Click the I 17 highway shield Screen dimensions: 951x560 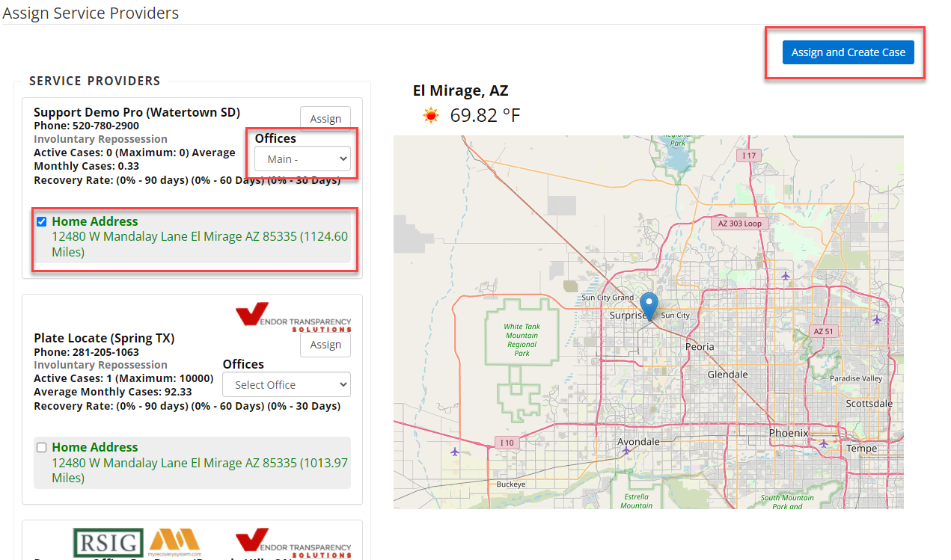747,156
